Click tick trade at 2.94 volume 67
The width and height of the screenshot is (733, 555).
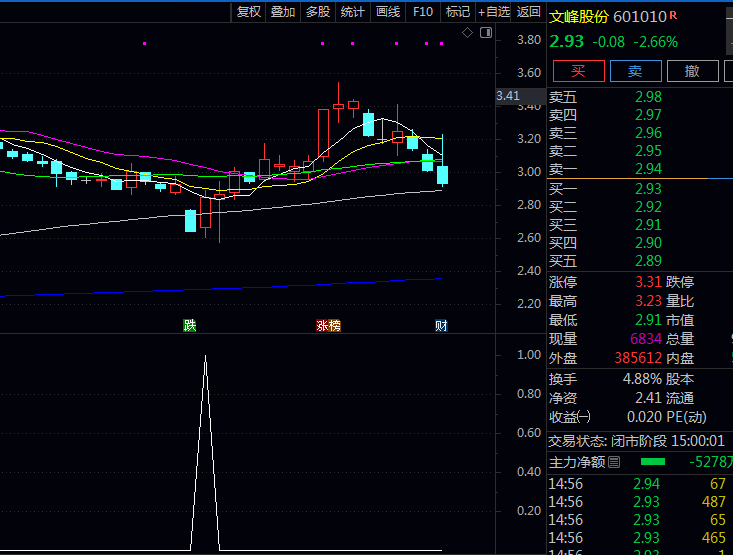point(636,484)
